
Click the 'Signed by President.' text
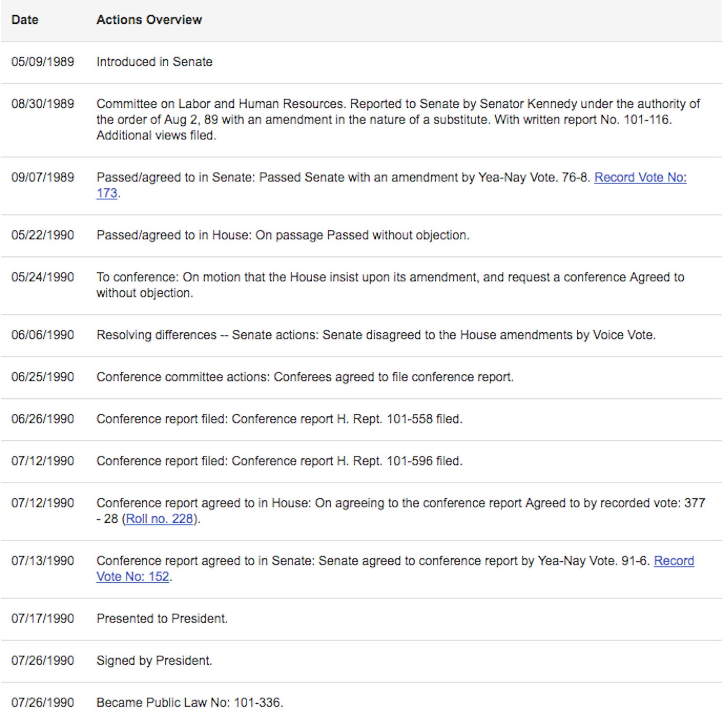pos(155,661)
